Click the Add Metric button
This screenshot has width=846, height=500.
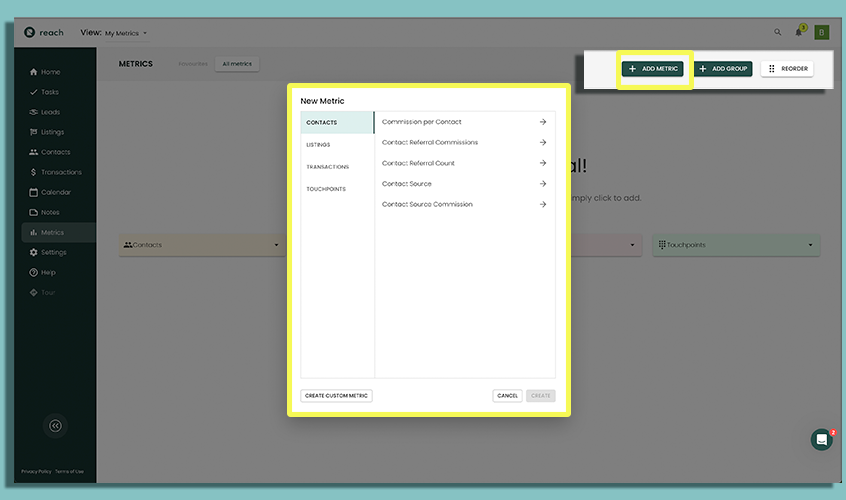[653, 69]
